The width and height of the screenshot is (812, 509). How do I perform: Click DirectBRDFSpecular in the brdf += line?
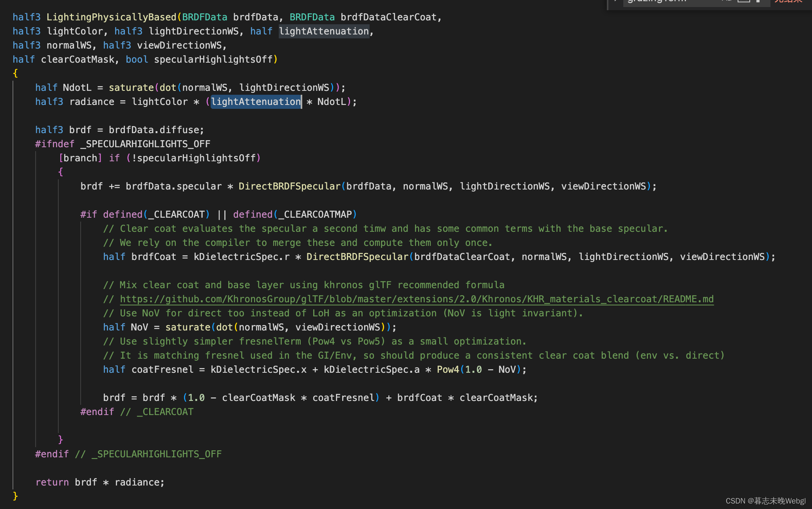coord(289,186)
